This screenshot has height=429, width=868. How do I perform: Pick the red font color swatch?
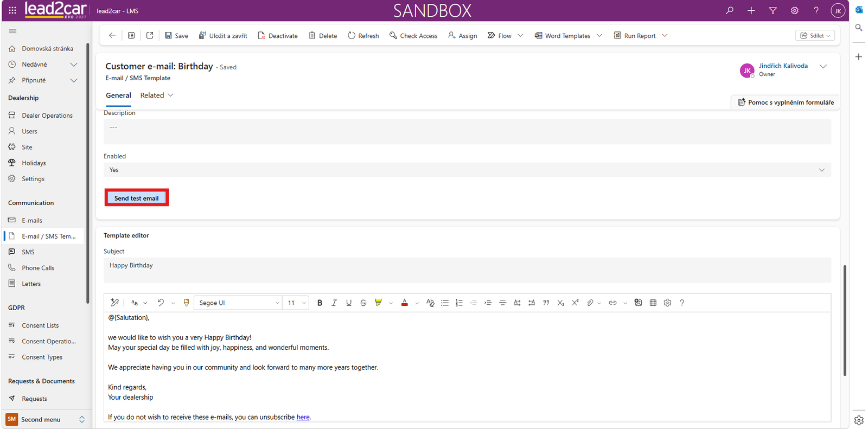coord(405,303)
